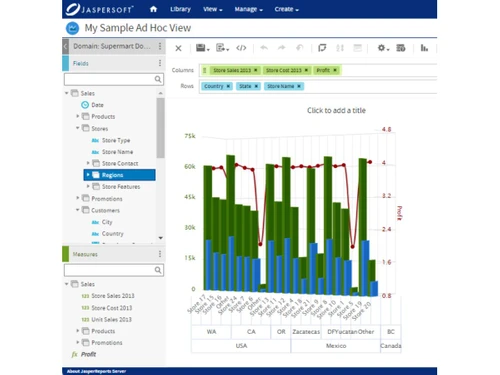Viewport: 500px width, 375px height.
Task: Collapse the data source panel arrow
Action: [x=65, y=46]
